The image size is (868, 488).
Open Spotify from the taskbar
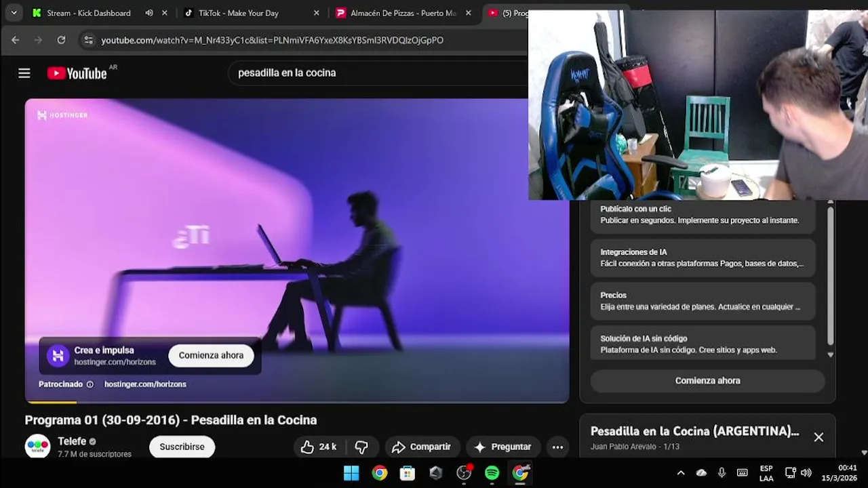[x=492, y=473]
